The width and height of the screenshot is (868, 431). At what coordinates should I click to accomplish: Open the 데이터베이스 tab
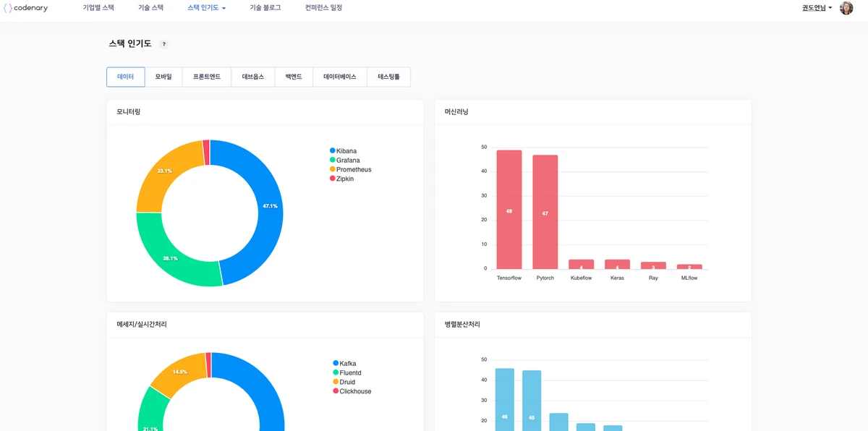coord(340,77)
